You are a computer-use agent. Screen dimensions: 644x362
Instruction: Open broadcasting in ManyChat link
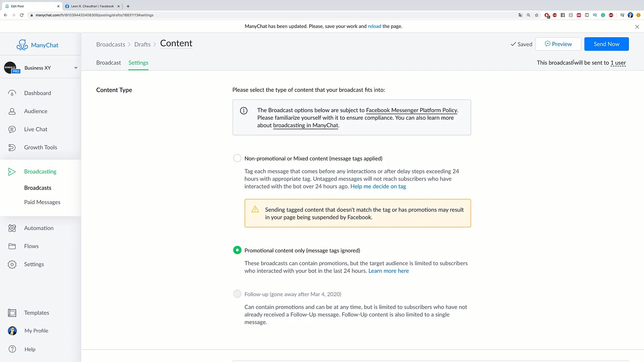pyautogui.click(x=306, y=125)
